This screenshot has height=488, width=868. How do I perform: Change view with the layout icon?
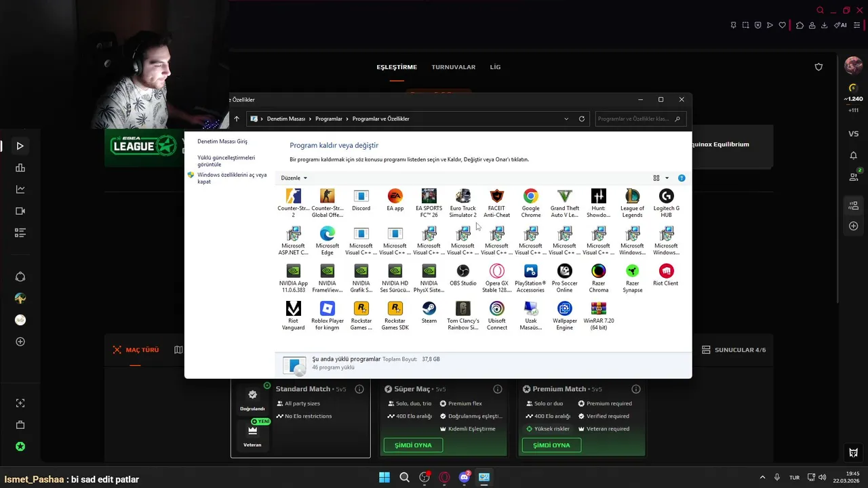coord(656,178)
